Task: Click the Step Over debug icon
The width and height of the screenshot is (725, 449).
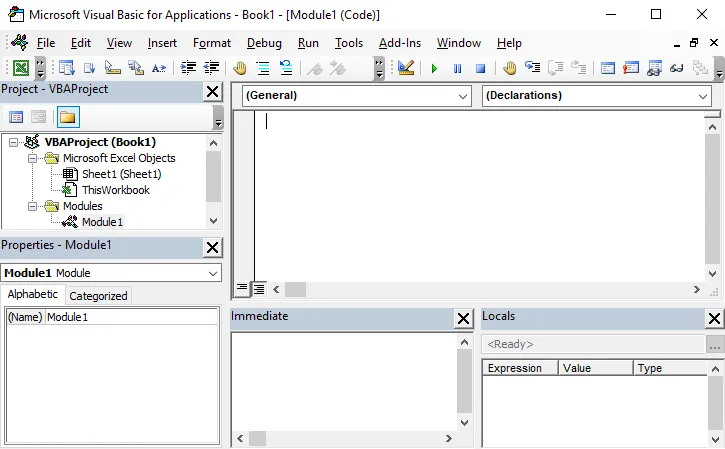Action: 555,68
